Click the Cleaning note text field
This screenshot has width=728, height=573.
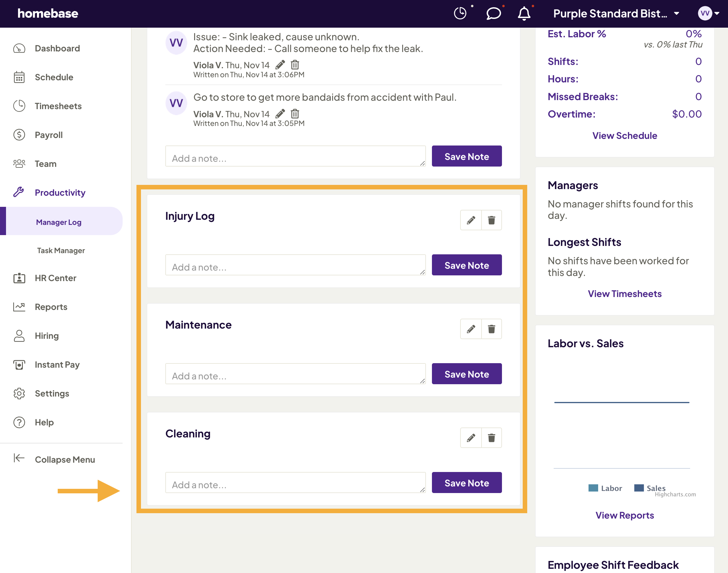pyautogui.click(x=295, y=483)
